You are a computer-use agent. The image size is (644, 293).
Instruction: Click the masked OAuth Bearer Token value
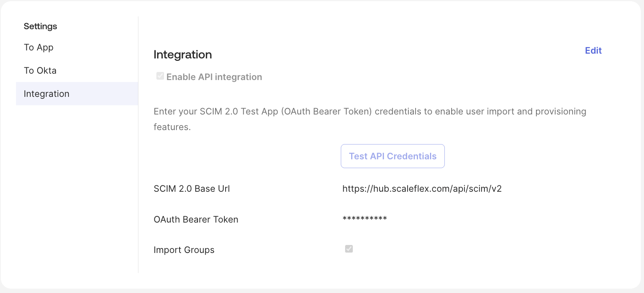364,219
